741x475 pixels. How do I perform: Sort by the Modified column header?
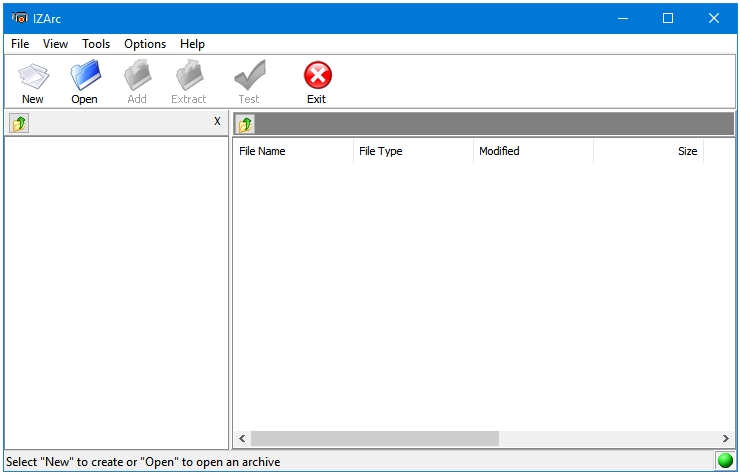(533, 151)
